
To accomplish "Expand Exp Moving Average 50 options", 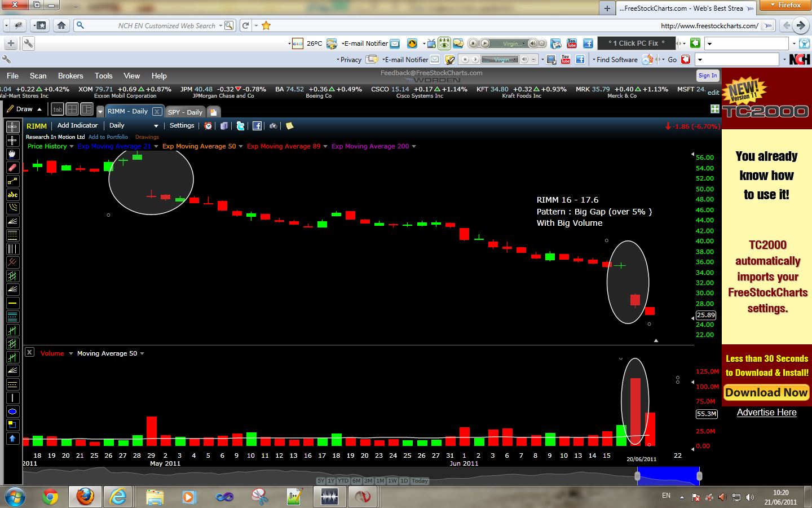I will point(241,147).
